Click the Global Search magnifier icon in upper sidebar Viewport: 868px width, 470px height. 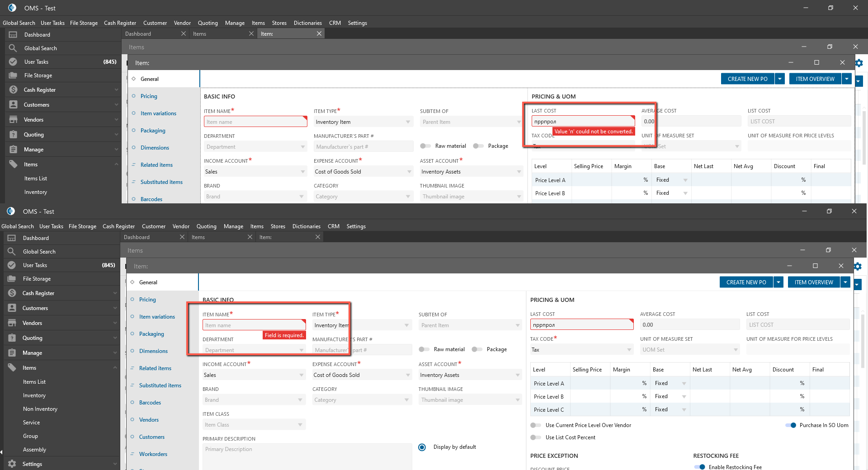coord(13,48)
